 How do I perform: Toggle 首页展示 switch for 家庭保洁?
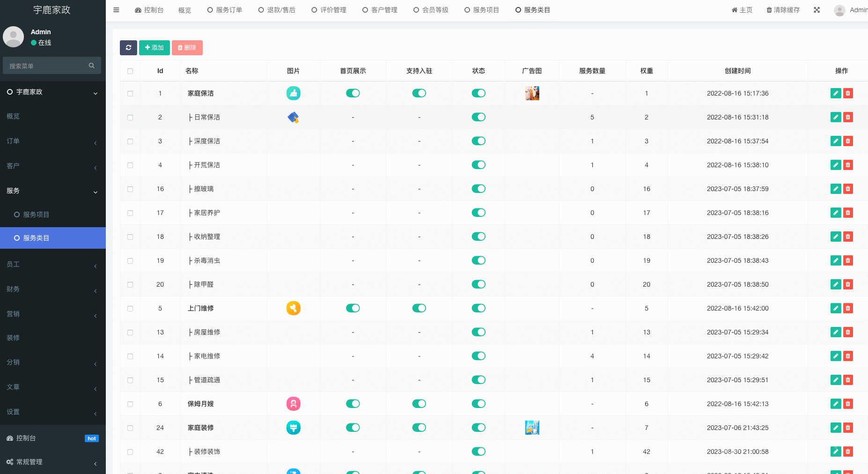coord(353,93)
